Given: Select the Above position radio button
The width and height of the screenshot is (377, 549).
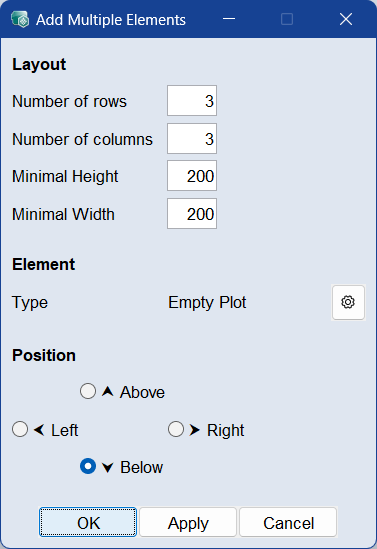Looking at the screenshot, I should [x=88, y=391].
